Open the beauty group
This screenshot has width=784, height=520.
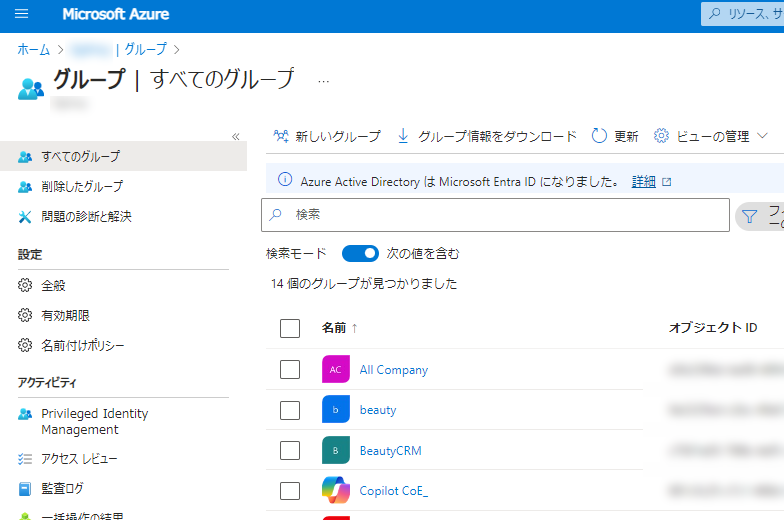[x=378, y=410]
